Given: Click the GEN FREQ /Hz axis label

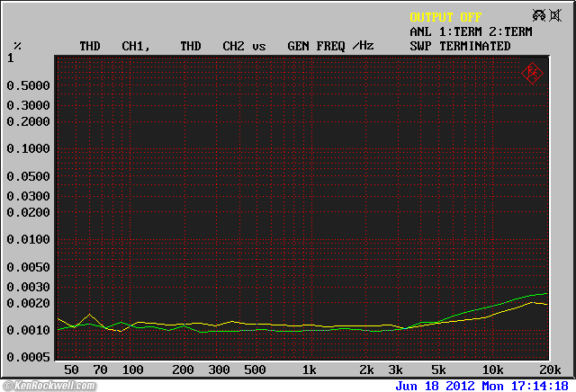Looking at the screenshot, I should point(330,46).
